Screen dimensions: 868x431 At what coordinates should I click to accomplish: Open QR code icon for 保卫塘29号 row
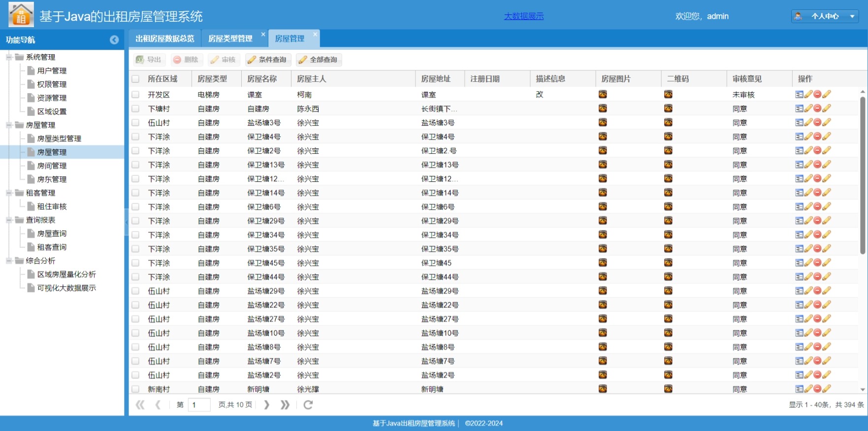[668, 221]
